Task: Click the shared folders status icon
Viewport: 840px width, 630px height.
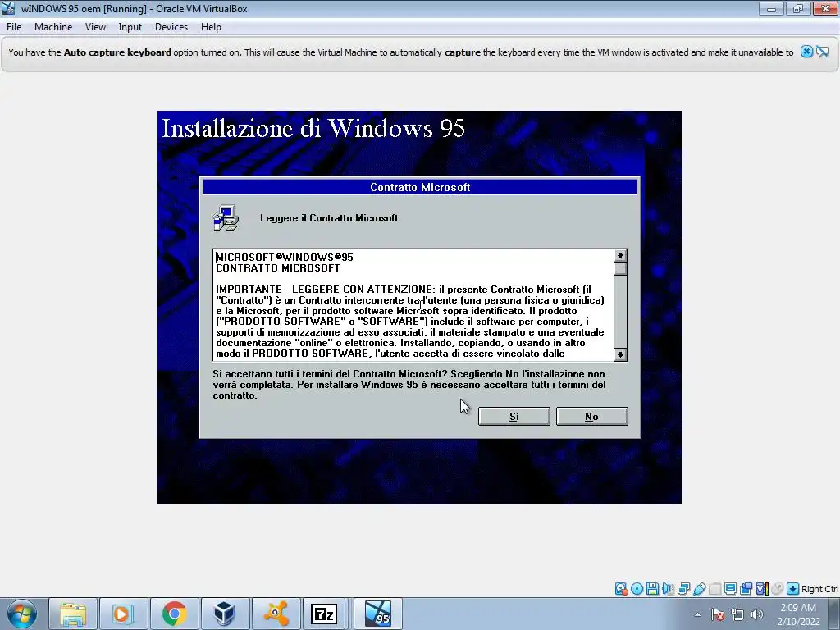Action: point(714,589)
